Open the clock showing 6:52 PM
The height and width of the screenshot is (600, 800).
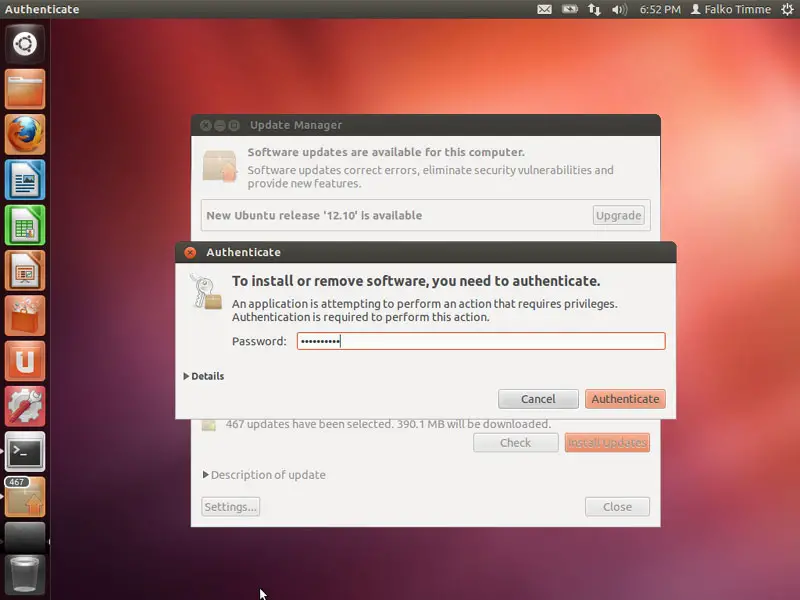660,9
